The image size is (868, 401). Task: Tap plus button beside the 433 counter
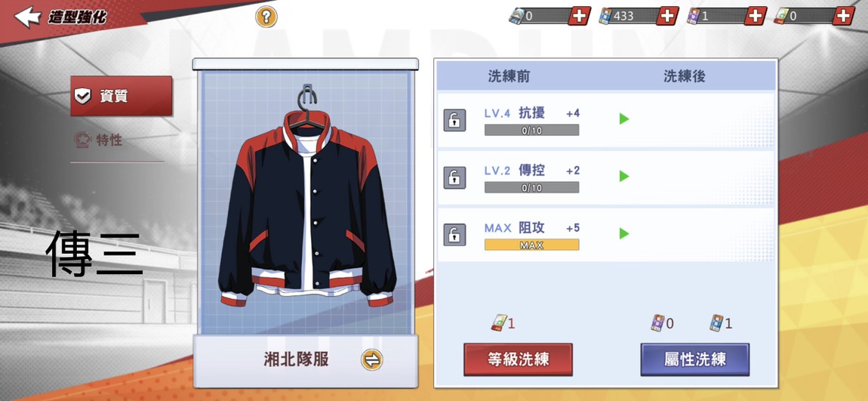[x=668, y=16]
